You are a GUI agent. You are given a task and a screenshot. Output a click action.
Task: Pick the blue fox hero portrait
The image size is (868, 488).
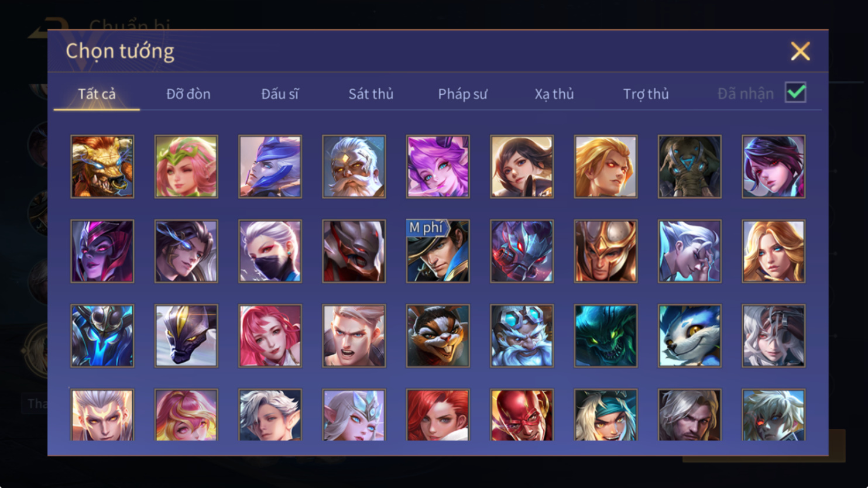pos(689,336)
